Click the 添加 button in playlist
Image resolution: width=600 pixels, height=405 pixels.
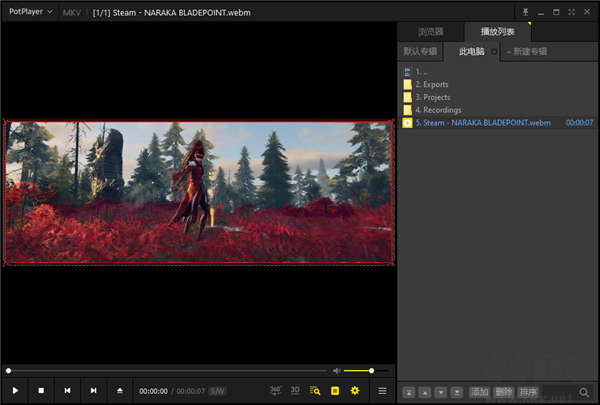(x=479, y=392)
